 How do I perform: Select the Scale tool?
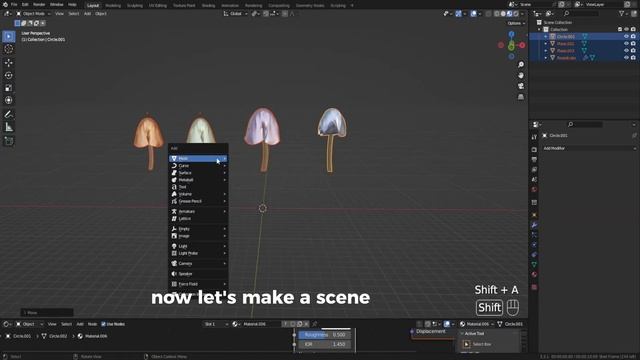pyautogui.click(x=9, y=88)
